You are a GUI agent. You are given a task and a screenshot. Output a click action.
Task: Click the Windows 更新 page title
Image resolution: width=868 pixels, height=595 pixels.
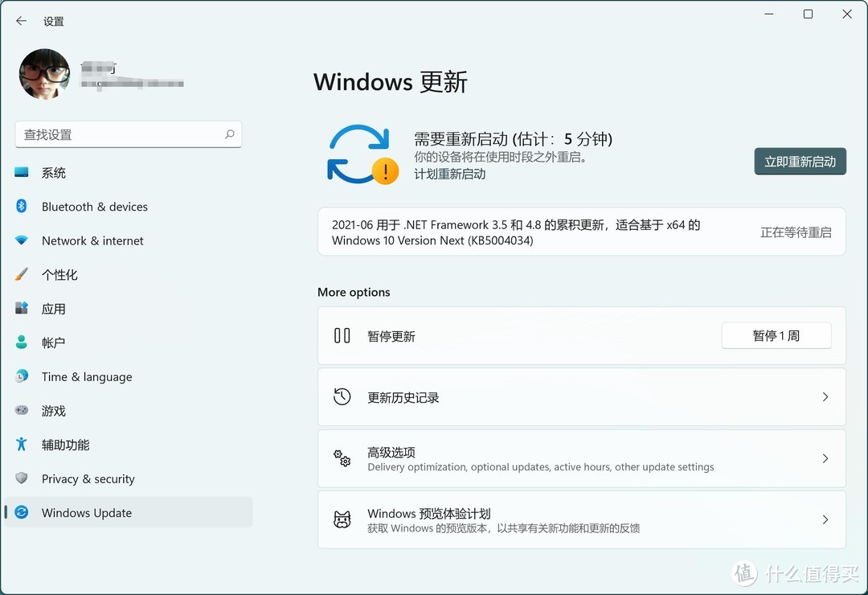(x=391, y=82)
